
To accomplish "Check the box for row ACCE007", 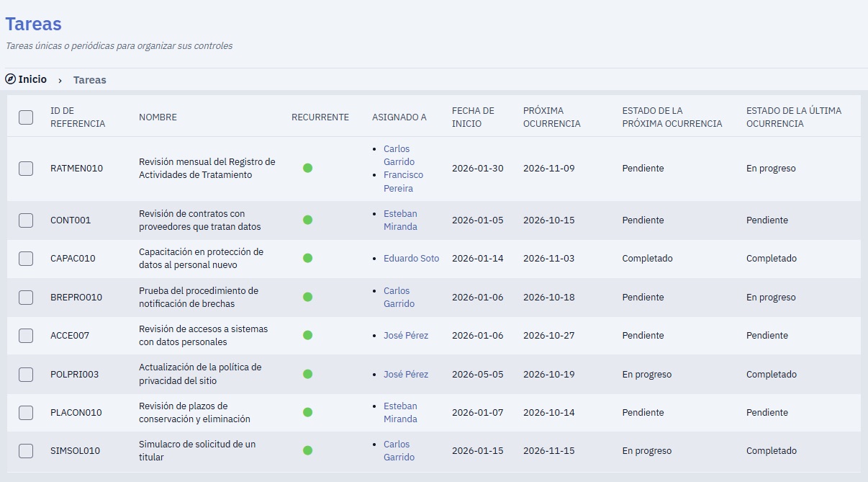I will coord(26,335).
